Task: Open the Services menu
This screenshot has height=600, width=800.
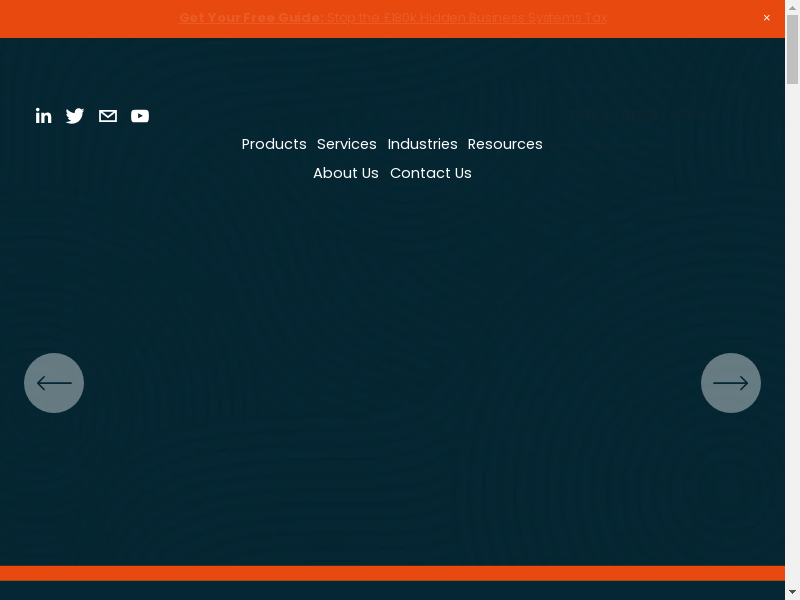Action: [347, 144]
